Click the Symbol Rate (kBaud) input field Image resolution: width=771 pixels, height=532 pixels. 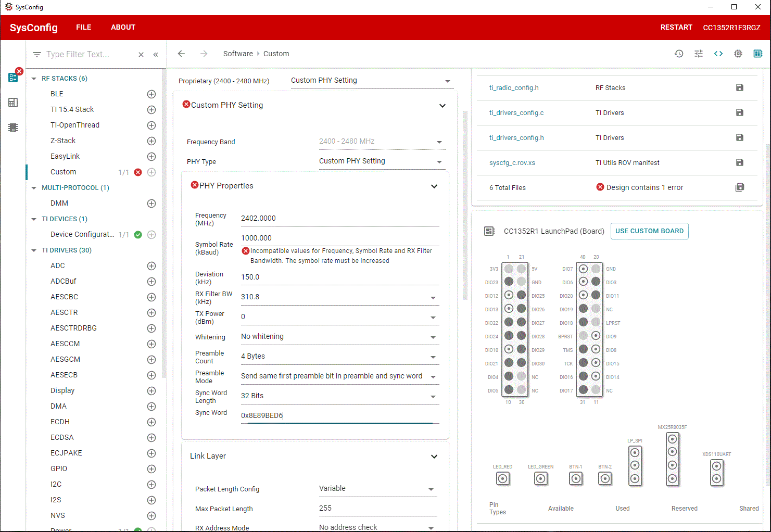pyautogui.click(x=340, y=238)
